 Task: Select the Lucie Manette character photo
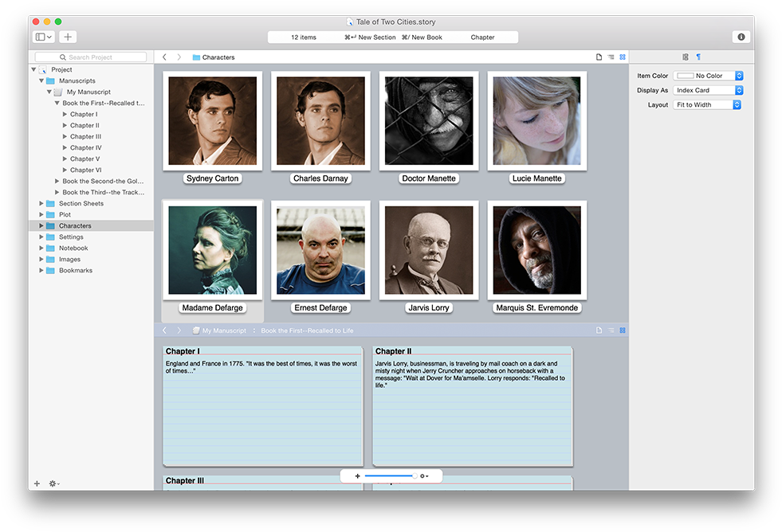pos(537,121)
